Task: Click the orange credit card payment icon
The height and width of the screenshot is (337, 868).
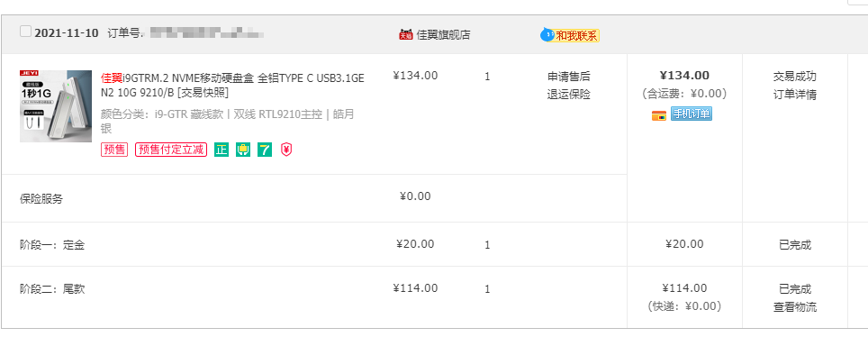Action: coord(659,115)
